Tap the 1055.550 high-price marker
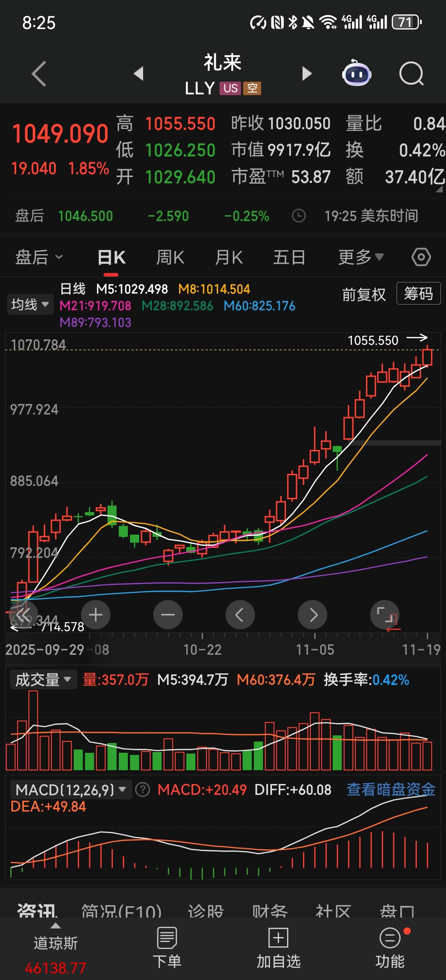 [373, 340]
